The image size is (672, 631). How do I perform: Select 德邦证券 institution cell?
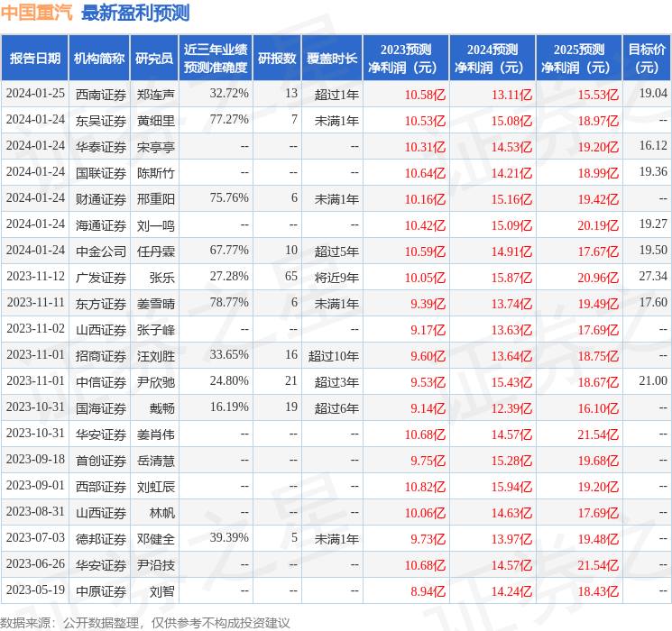pos(101,539)
